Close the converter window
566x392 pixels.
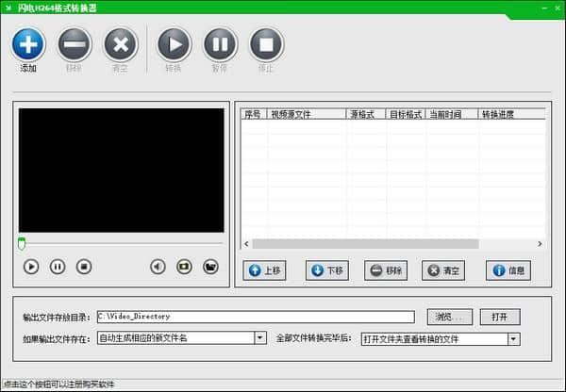(558, 8)
